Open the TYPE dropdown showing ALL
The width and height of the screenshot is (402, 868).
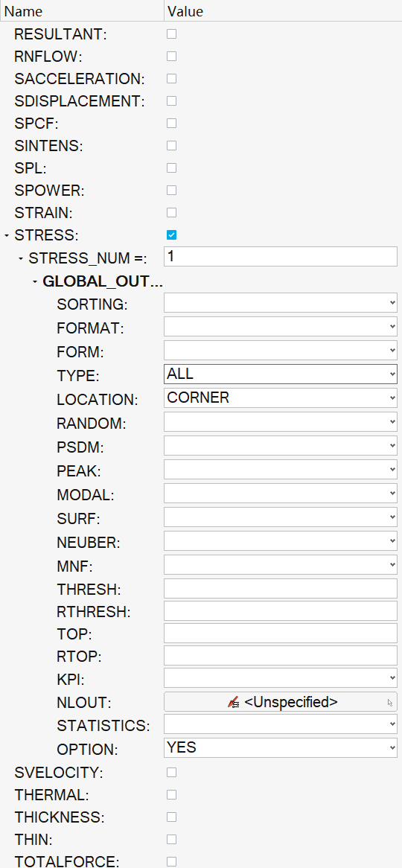(280, 374)
